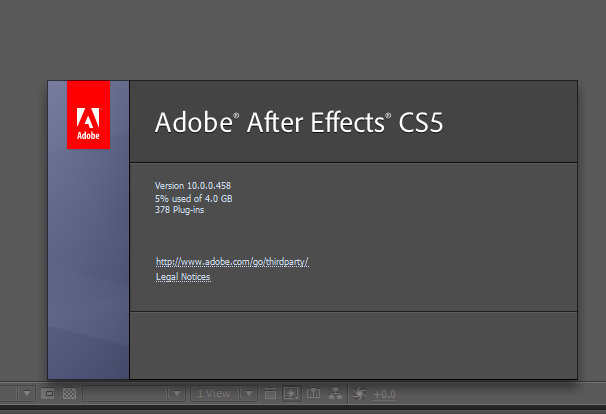Click the Fast Previews icon
Screen dimensions: 606x414
click(x=291, y=394)
